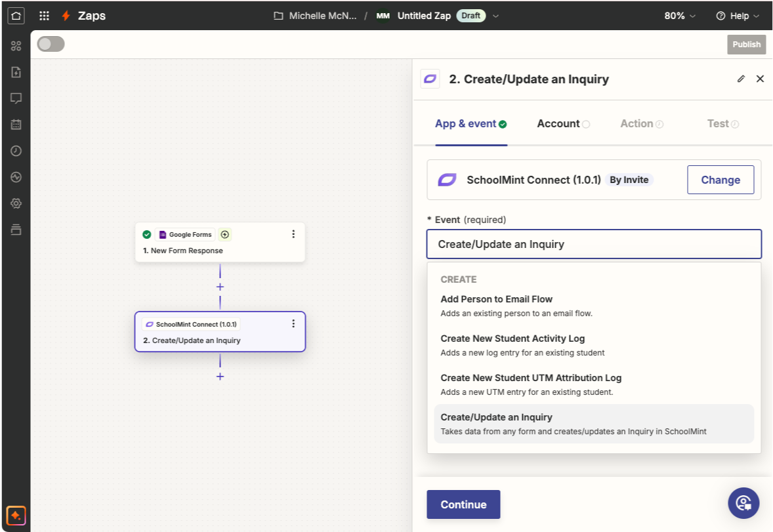Select Create New Student UTM Attribution Log

594,384
